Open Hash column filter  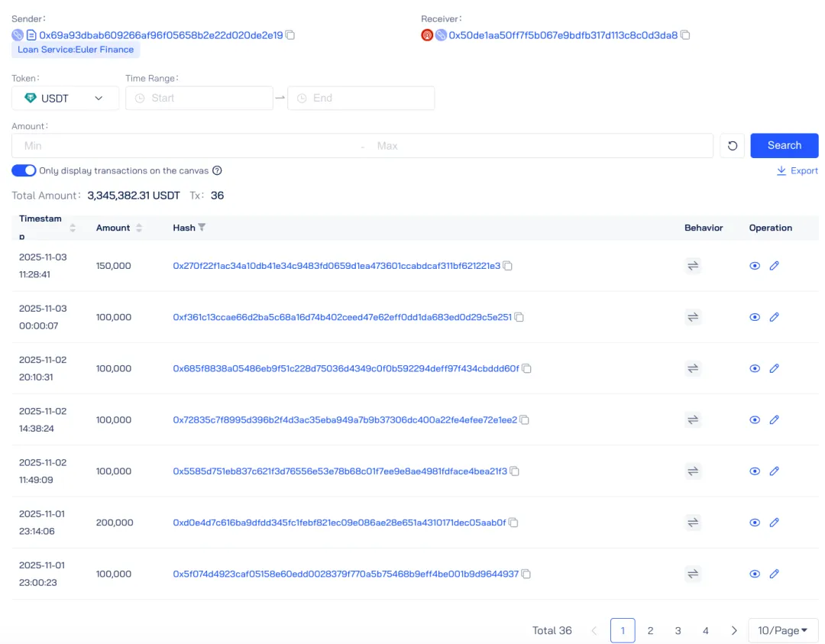(202, 228)
